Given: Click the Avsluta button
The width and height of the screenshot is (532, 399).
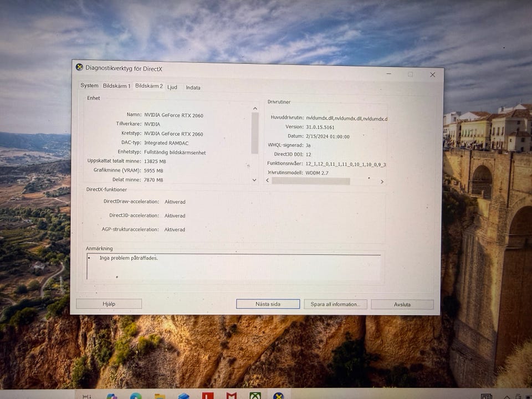Looking at the screenshot, I should point(402,305).
